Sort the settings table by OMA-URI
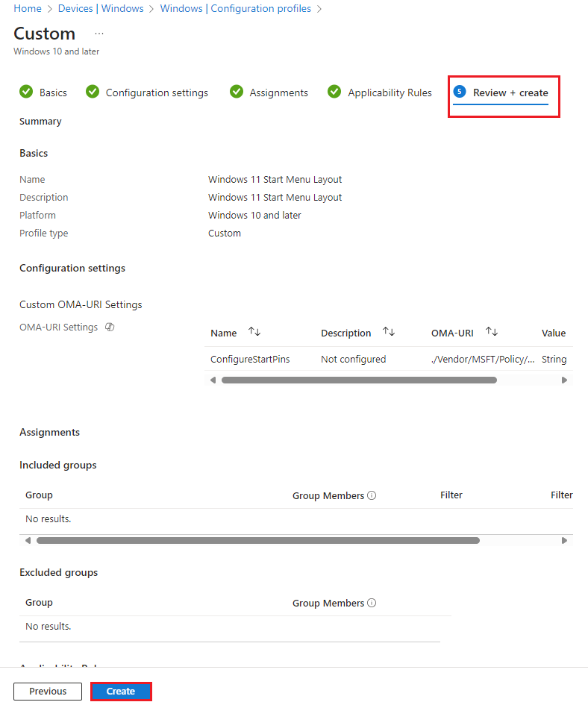This screenshot has height=702, width=588. pos(489,332)
